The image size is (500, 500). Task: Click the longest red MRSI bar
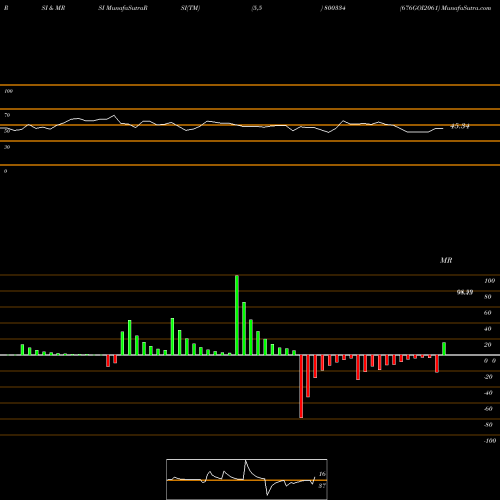point(301,386)
